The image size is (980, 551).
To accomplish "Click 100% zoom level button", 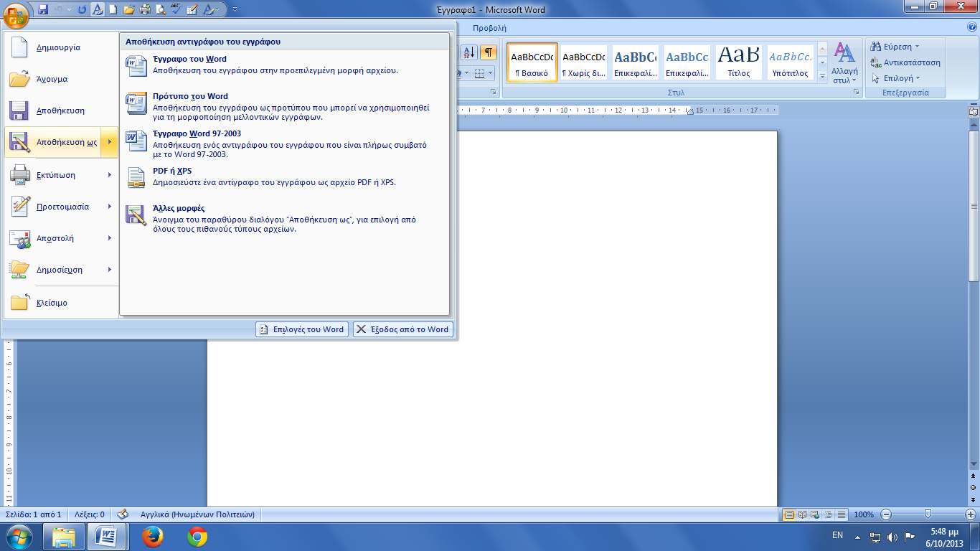I will pos(864,514).
